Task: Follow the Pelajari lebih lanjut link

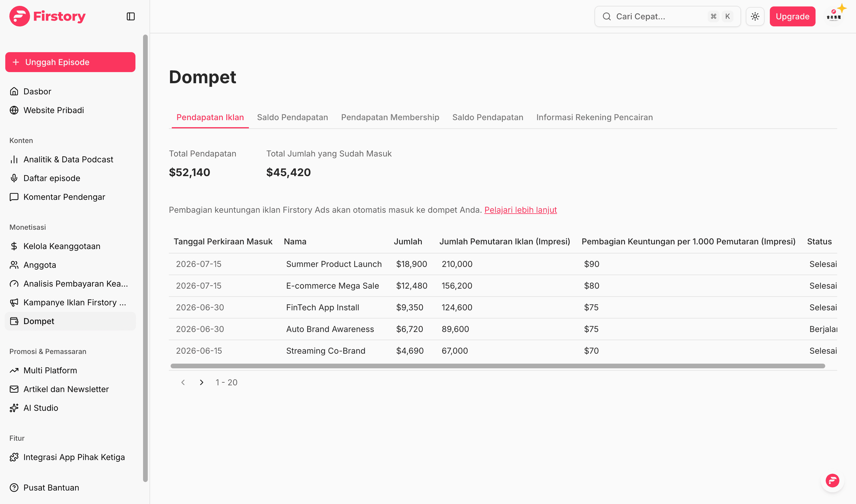Action: pyautogui.click(x=520, y=210)
